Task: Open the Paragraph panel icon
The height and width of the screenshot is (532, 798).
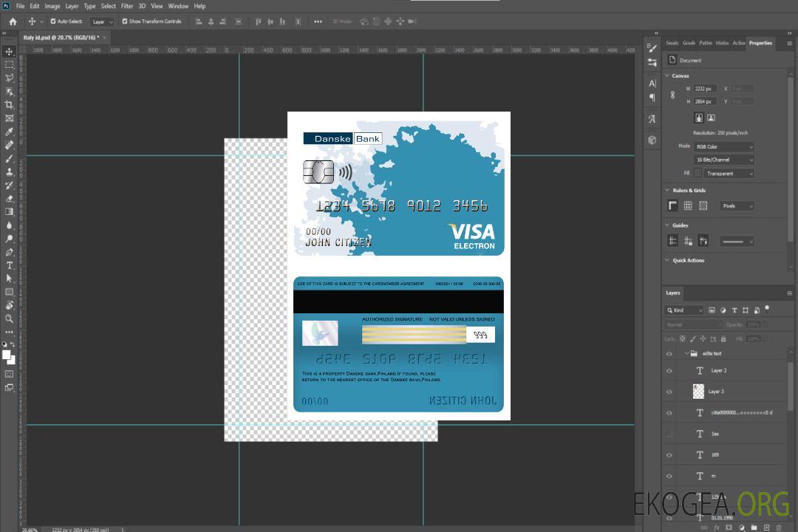Action: [652, 98]
